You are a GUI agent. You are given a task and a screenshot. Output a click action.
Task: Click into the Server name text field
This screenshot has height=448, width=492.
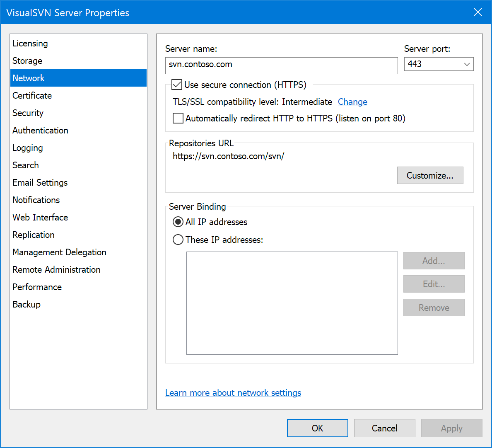(281, 65)
